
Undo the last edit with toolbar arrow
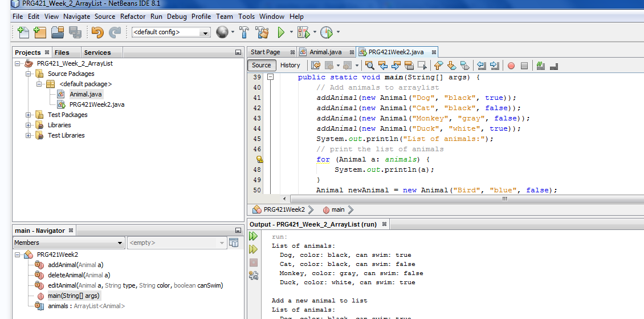coord(97,32)
